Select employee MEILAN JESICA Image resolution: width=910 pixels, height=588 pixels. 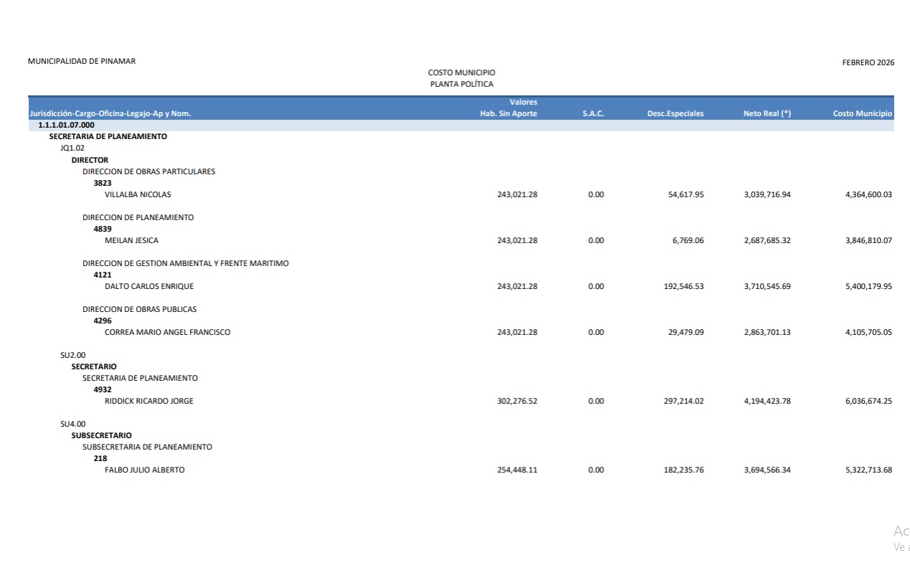pos(131,240)
